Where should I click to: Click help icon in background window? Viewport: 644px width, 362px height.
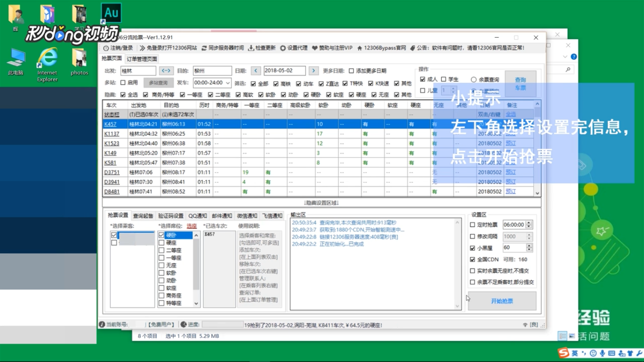click(x=574, y=57)
